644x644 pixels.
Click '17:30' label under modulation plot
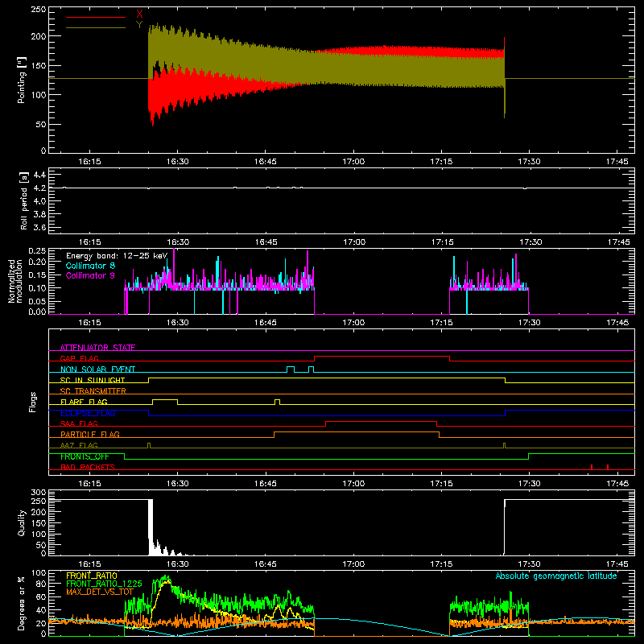(x=530, y=323)
